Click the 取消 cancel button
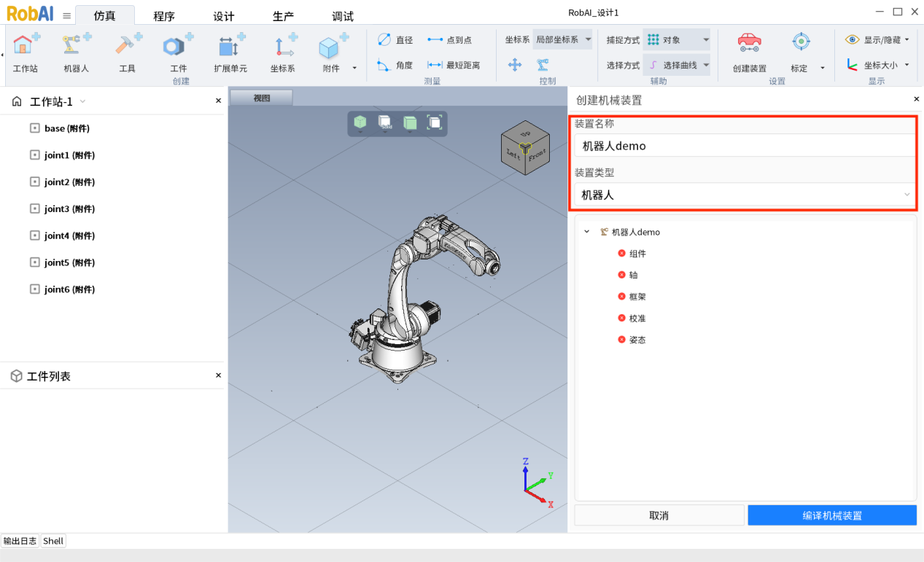The width and height of the screenshot is (924, 562). (x=659, y=515)
